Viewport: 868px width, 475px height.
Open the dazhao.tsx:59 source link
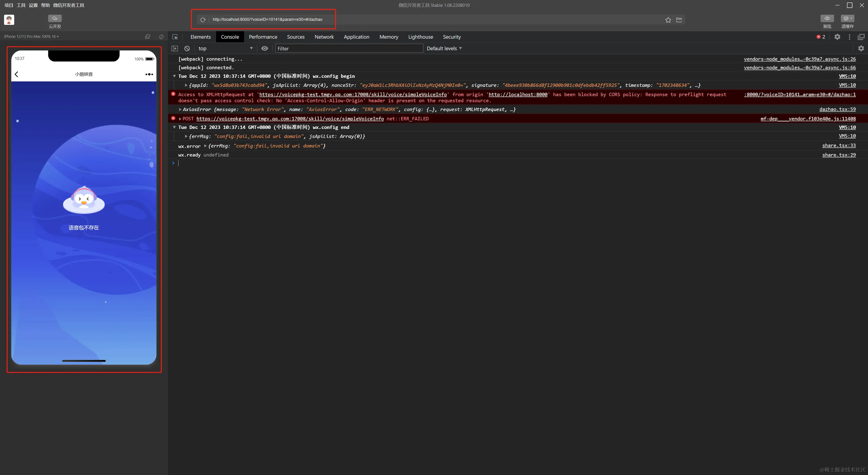click(x=837, y=109)
